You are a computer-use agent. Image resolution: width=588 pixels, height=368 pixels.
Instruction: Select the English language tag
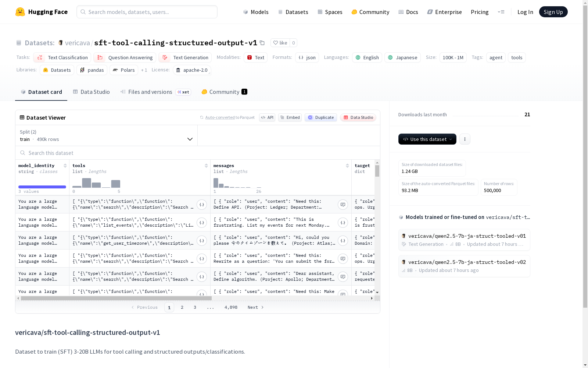(x=367, y=57)
